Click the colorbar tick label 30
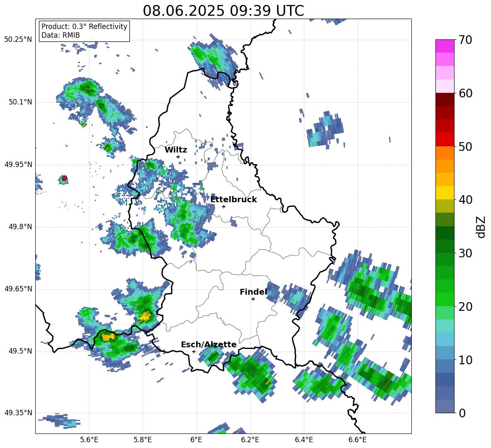491x448 pixels. 465,253
